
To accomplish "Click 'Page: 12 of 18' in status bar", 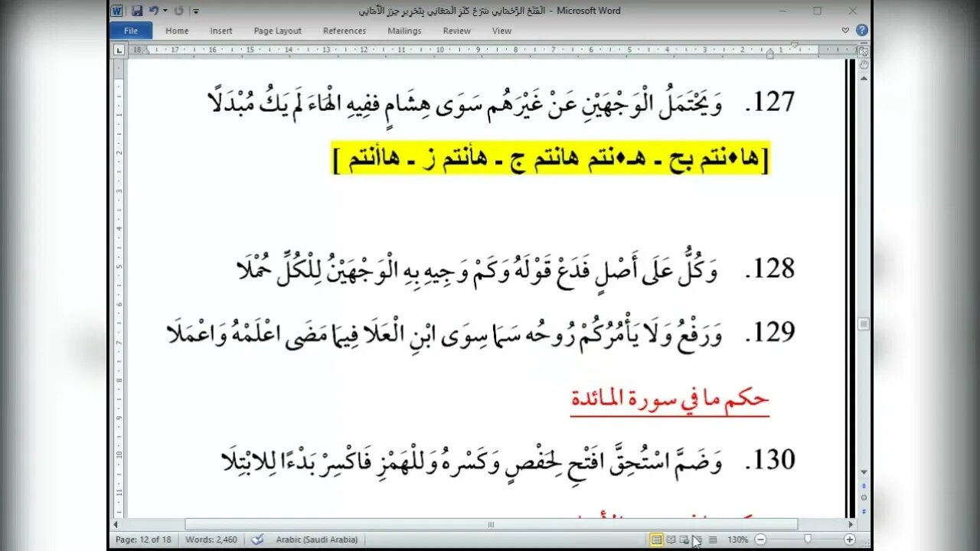I will [x=144, y=540].
